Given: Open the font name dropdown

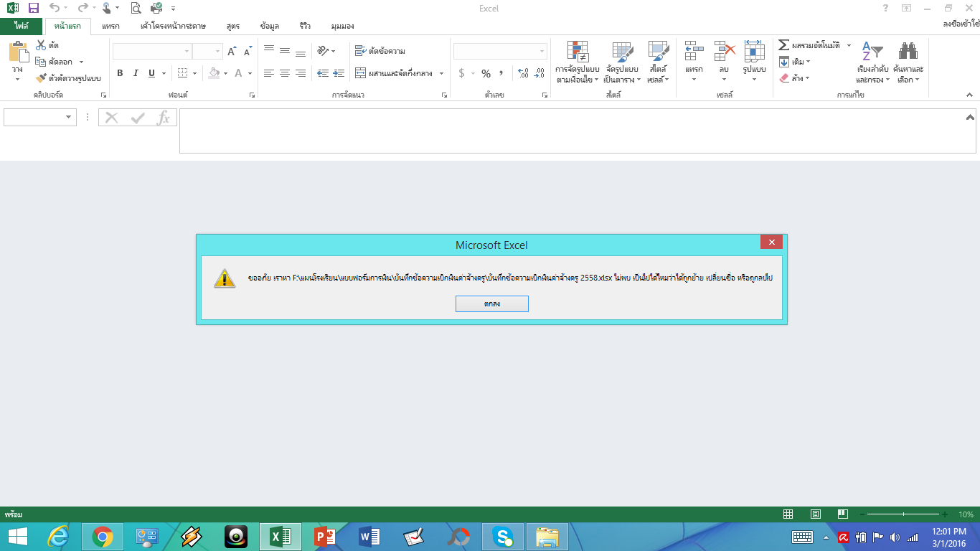Looking at the screenshot, I should coord(187,52).
